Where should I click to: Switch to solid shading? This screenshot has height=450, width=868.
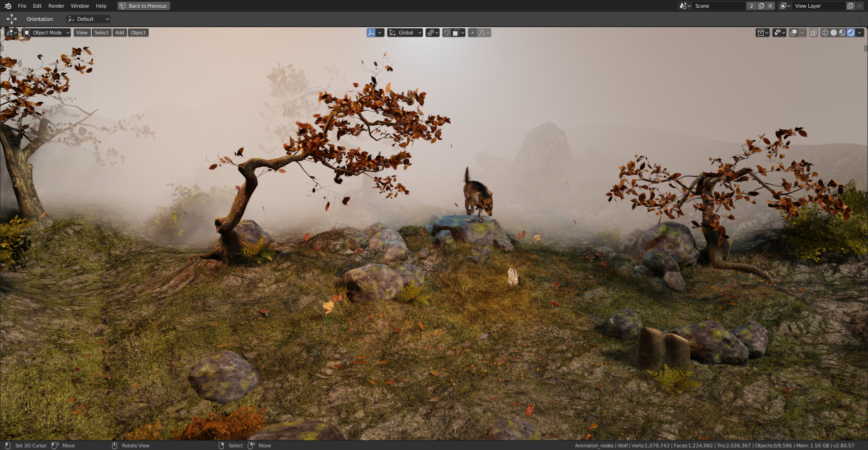[834, 33]
